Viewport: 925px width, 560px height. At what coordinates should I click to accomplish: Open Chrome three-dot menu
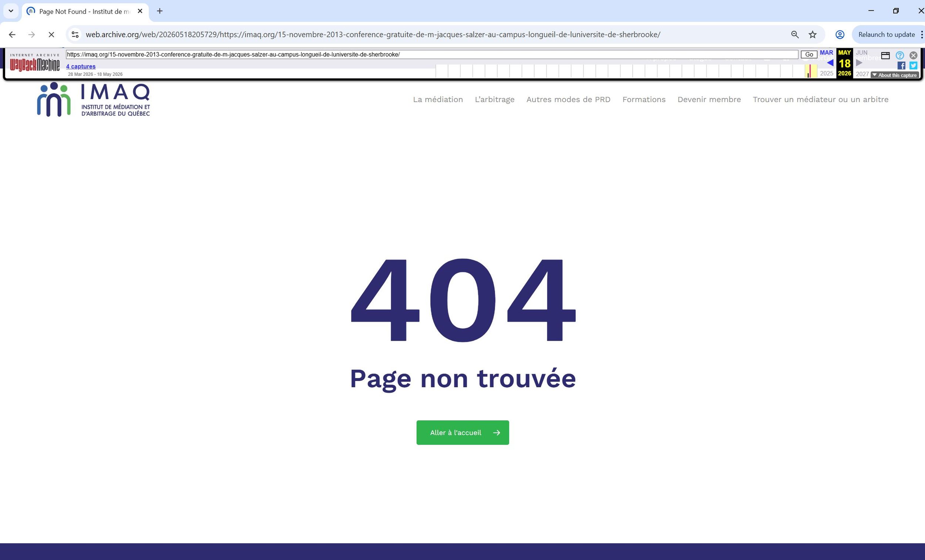click(922, 34)
